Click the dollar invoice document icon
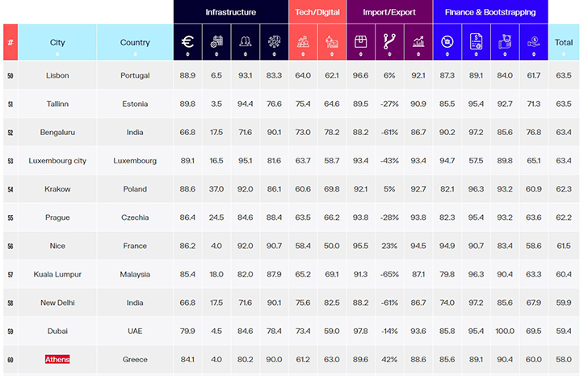Screen dimensions: 588x376 tap(476, 41)
